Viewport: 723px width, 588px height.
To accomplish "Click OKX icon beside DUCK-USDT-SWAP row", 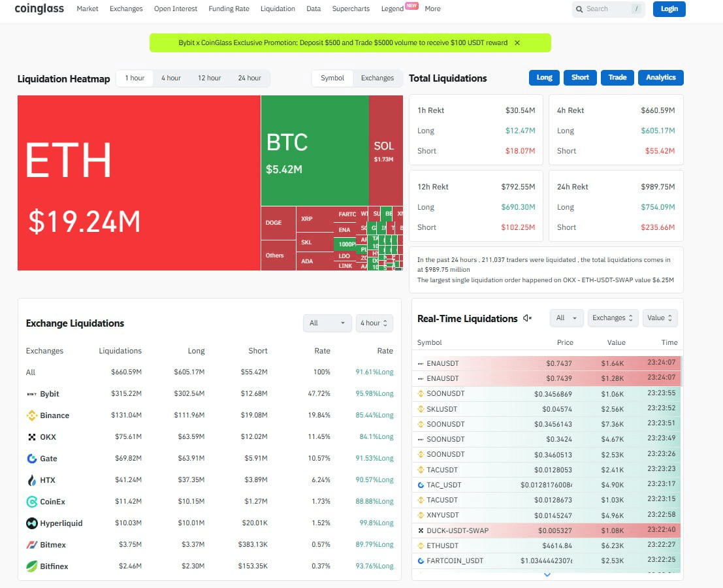I will 421,531.
